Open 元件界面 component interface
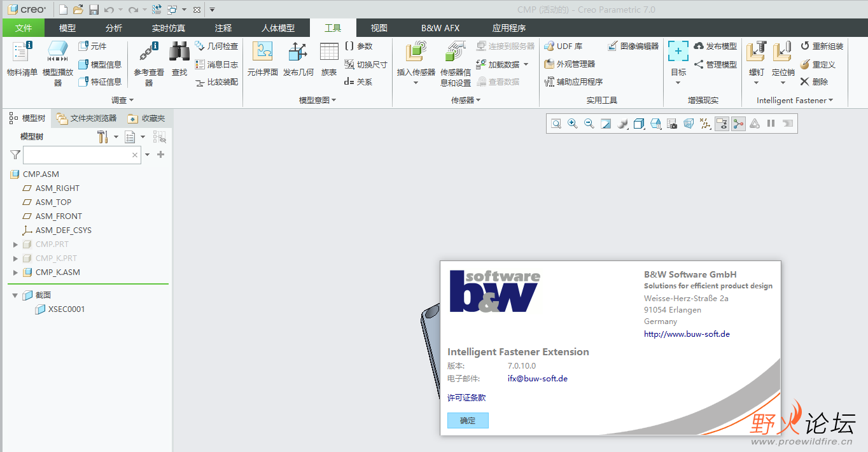 pyautogui.click(x=263, y=60)
